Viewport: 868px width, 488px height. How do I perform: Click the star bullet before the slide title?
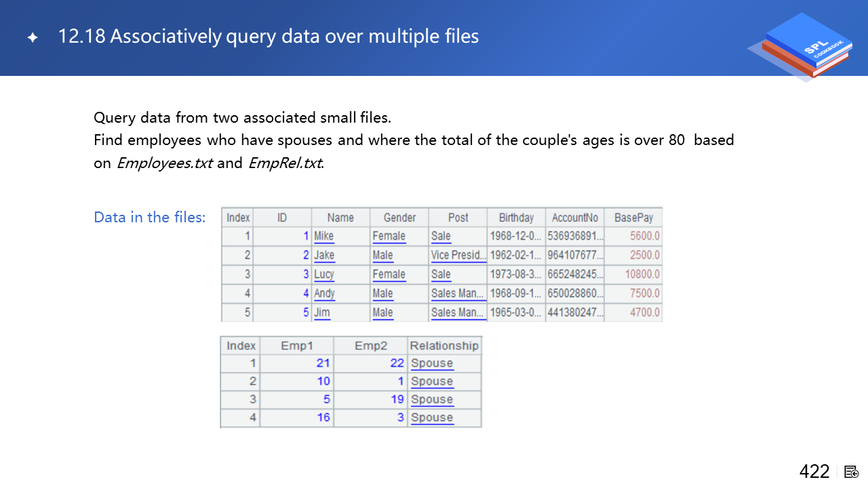click(33, 38)
